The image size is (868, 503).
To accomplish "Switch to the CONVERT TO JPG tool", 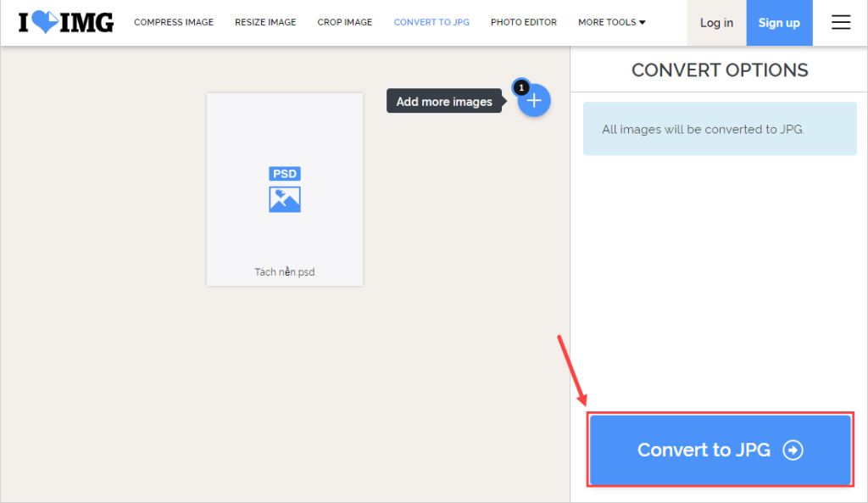I will 431,22.
